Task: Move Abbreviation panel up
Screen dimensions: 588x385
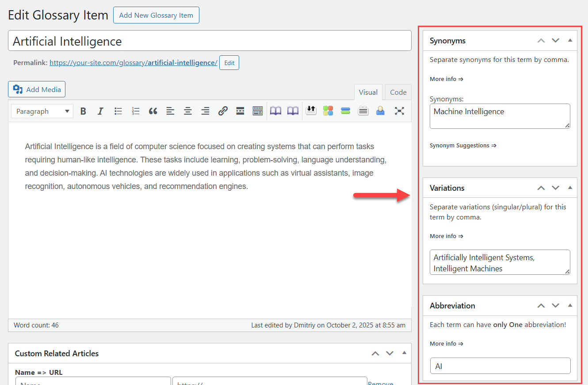Action: 541,305
